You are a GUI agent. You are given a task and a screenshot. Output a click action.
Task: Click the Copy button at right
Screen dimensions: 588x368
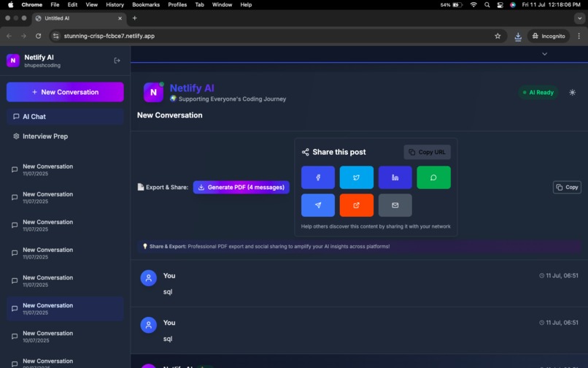pyautogui.click(x=567, y=187)
